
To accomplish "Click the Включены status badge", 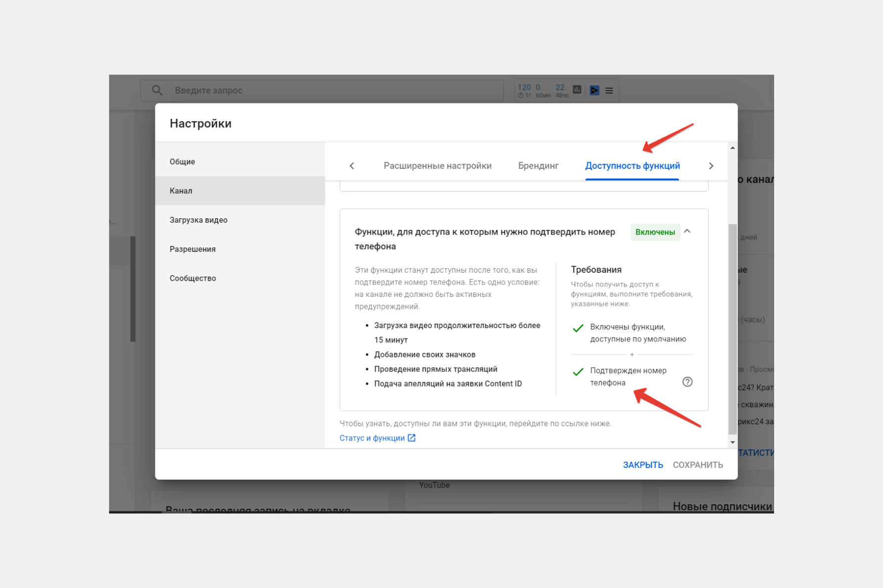I will [655, 232].
